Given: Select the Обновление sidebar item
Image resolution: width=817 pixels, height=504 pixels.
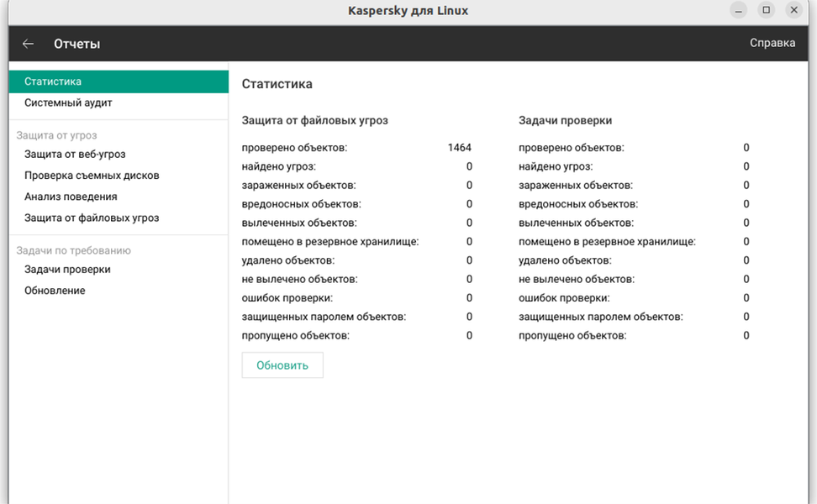Looking at the screenshot, I should coord(55,291).
